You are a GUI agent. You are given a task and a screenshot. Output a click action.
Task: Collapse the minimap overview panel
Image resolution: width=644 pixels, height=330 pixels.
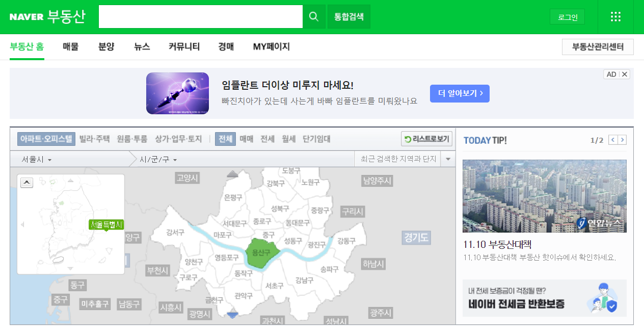(x=26, y=182)
